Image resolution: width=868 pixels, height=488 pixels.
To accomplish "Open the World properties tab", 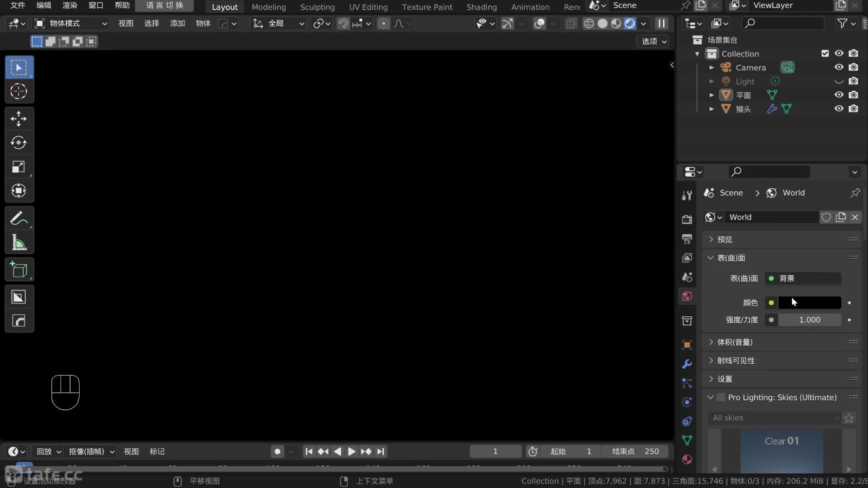I will (687, 296).
